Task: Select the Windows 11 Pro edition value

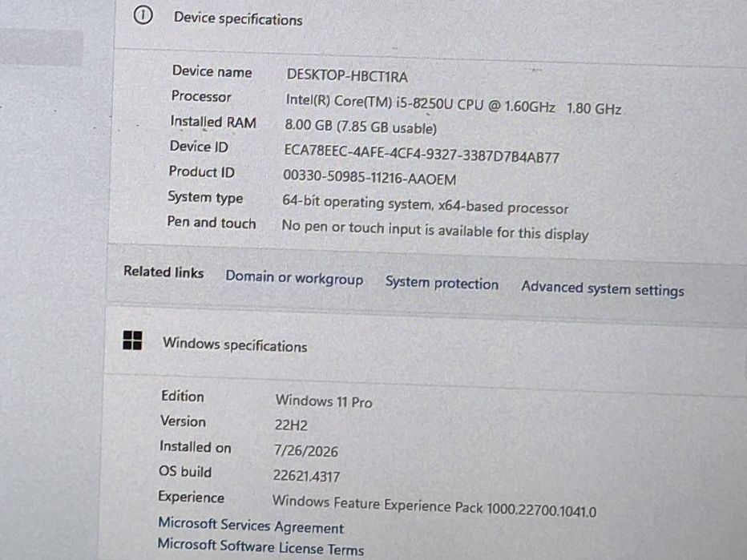Action: (324, 401)
